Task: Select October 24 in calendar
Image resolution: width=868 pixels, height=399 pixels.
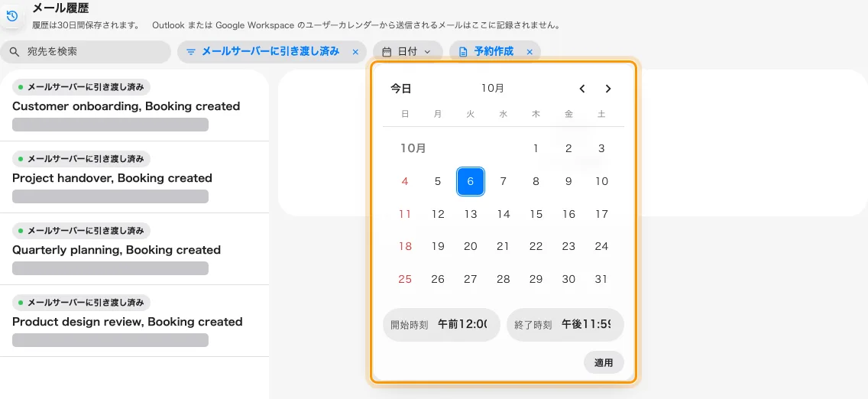Action: pyautogui.click(x=602, y=246)
